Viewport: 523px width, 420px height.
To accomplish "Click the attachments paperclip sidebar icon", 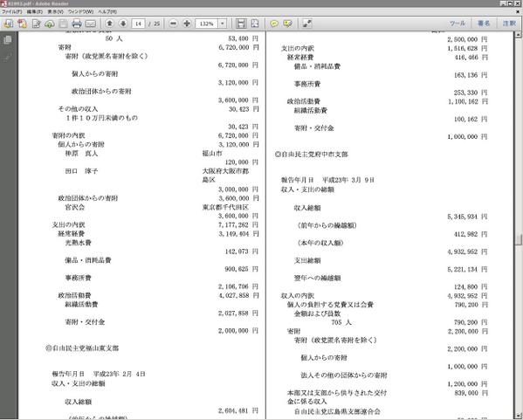I will click(7, 57).
